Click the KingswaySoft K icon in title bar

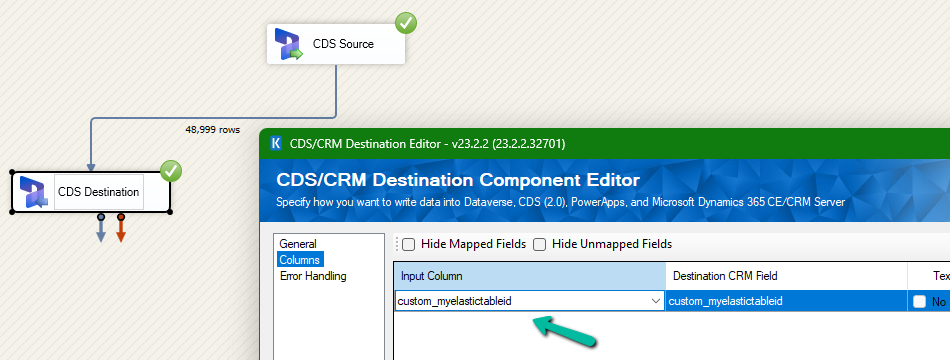click(276, 144)
